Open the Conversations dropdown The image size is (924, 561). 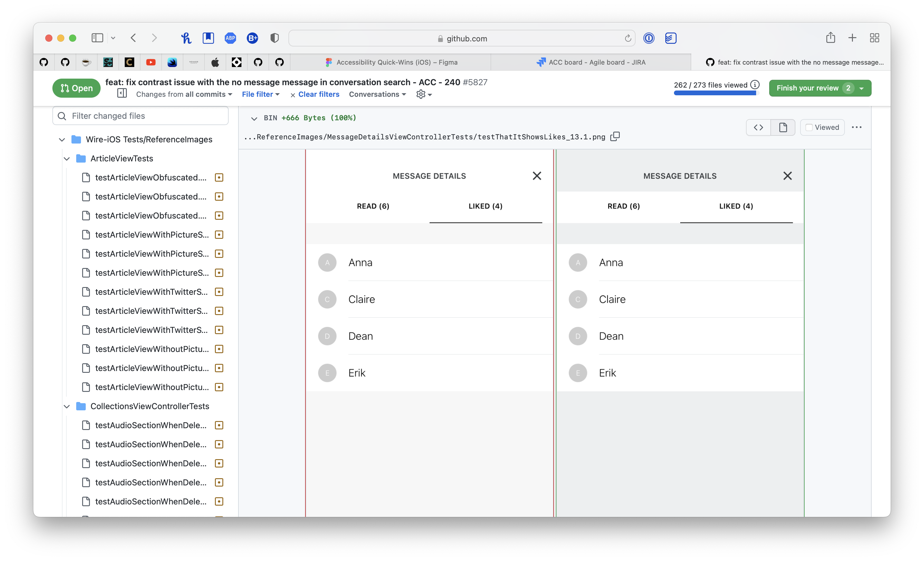click(x=377, y=94)
